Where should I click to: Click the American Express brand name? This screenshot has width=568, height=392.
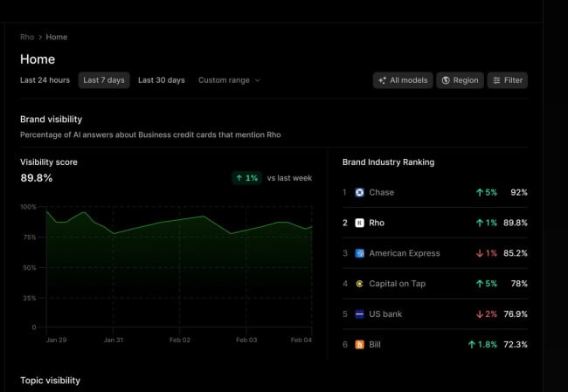point(405,253)
